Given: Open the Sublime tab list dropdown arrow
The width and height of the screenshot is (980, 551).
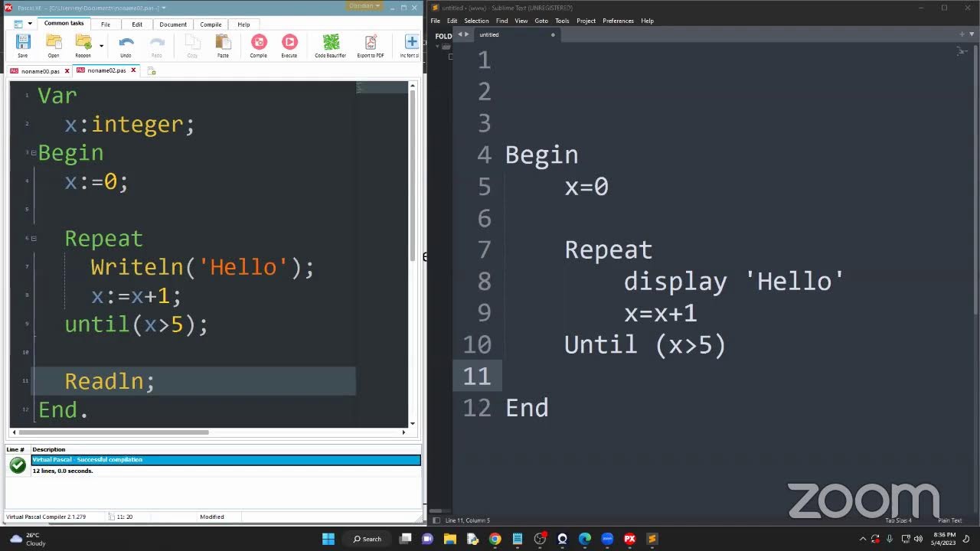Looking at the screenshot, I should pyautogui.click(x=972, y=34).
